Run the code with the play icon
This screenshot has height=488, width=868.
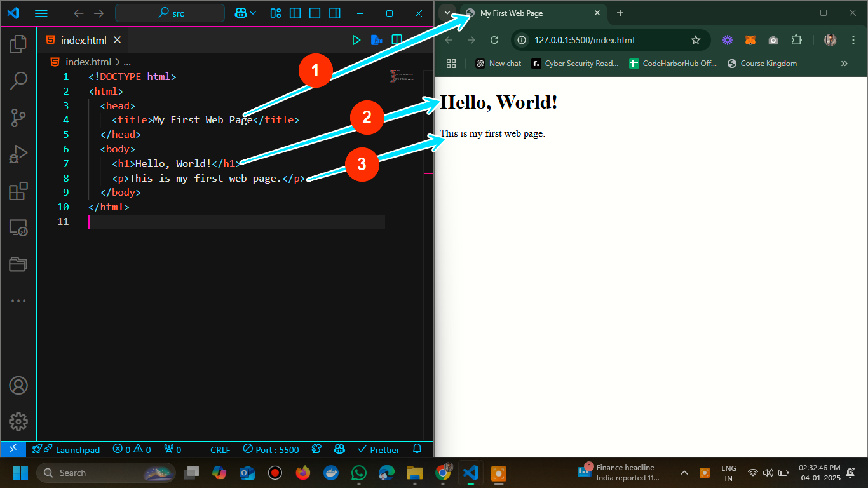[356, 40]
